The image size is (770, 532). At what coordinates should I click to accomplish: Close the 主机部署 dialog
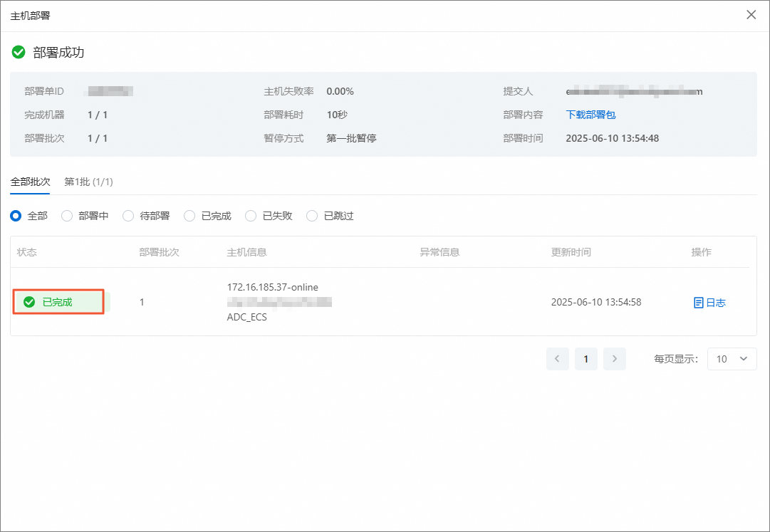pos(751,15)
